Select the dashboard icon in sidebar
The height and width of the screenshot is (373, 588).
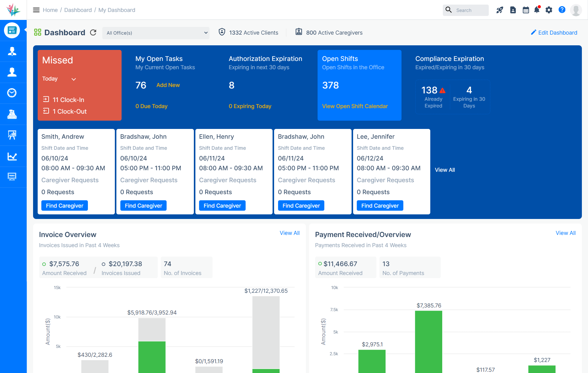[x=12, y=30]
